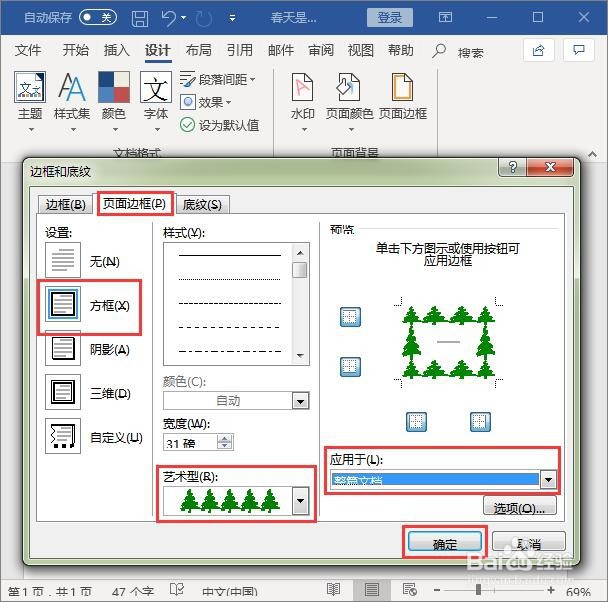Toggle the AutoSave switch

click(x=98, y=17)
